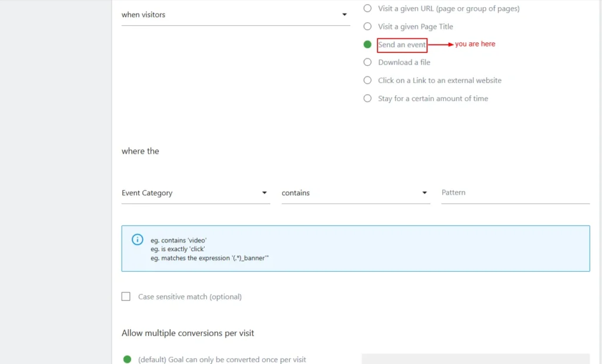Pick the 'Download a file' radio button
602x364 pixels.
pos(367,62)
